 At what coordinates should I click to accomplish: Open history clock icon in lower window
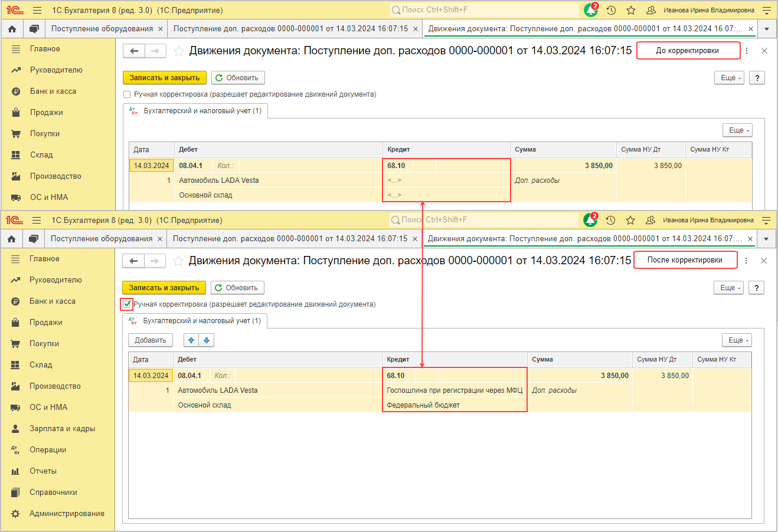click(610, 221)
